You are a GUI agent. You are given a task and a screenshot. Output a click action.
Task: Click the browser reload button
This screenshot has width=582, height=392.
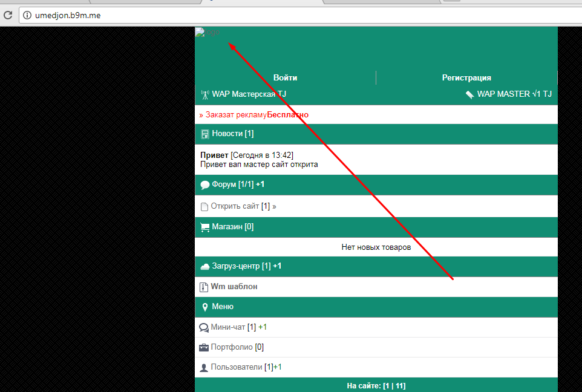tap(8, 15)
